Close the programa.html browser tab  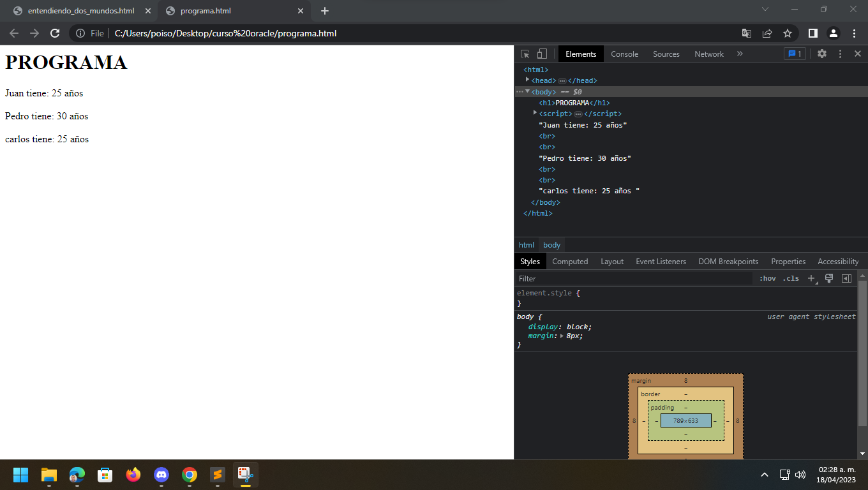click(301, 11)
